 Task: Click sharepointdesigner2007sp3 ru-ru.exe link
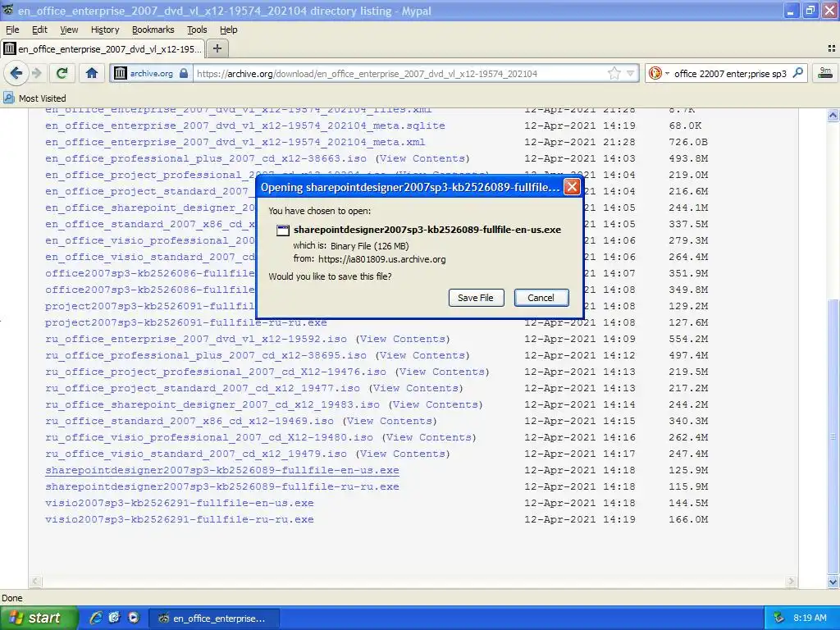[x=221, y=486]
